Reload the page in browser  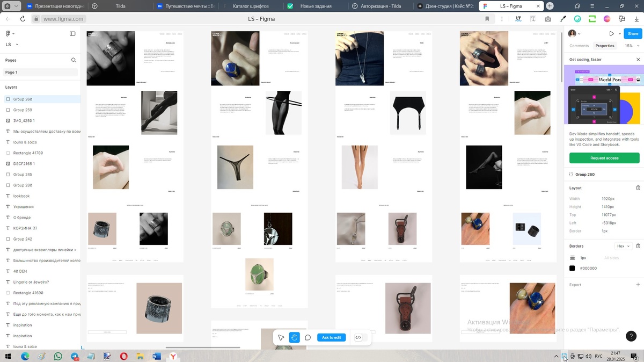(23, 19)
